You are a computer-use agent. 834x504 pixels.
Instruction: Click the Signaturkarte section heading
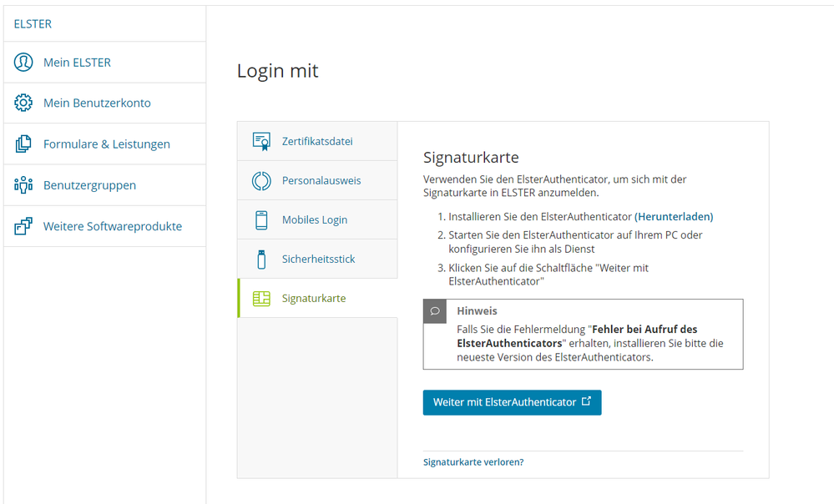tap(471, 158)
